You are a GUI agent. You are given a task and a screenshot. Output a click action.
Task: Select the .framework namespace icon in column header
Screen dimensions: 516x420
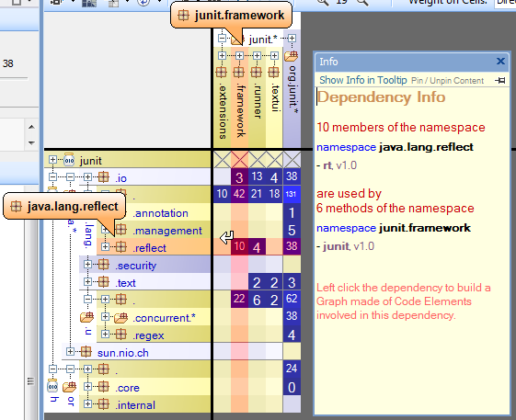pos(239,72)
